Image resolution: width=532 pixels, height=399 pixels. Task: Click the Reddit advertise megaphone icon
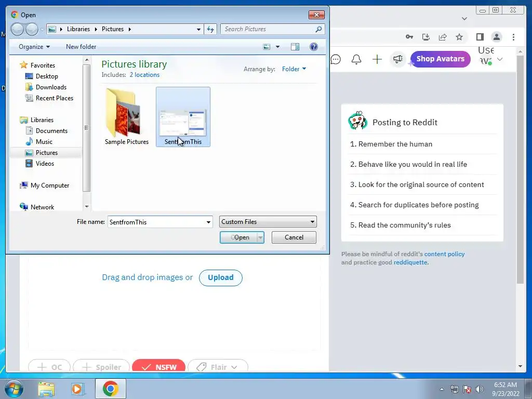point(397,59)
